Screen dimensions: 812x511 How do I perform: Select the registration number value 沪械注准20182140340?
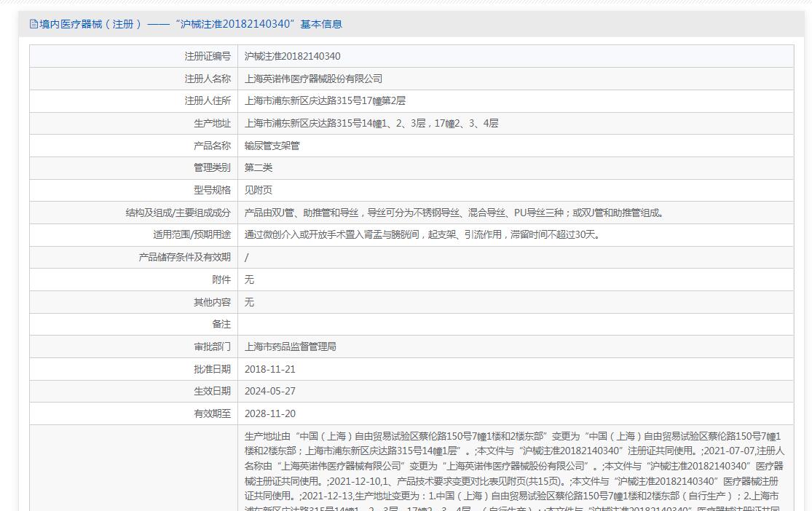pos(293,57)
